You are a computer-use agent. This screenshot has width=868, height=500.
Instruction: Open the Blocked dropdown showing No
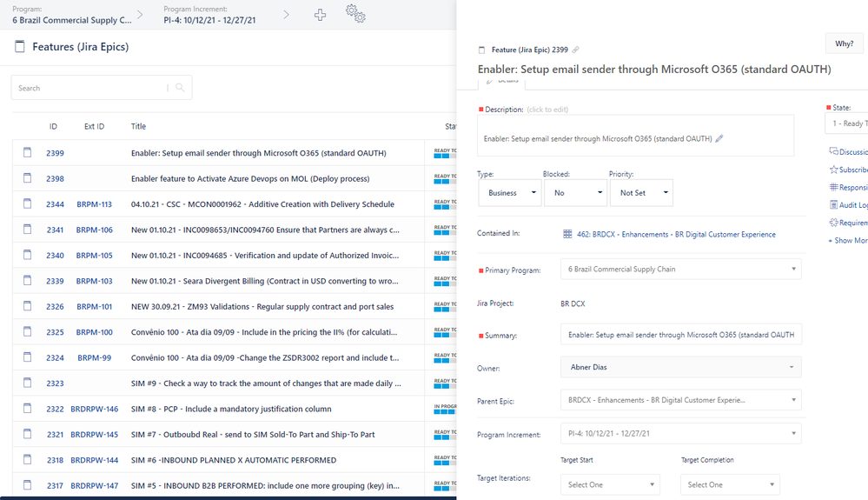coord(576,193)
